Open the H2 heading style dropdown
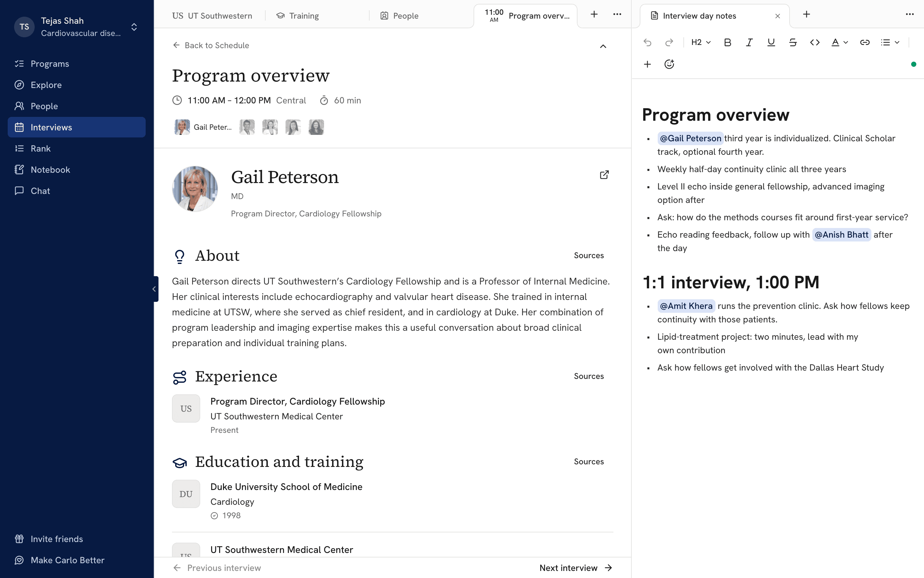The width and height of the screenshot is (924, 578). point(701,42)
